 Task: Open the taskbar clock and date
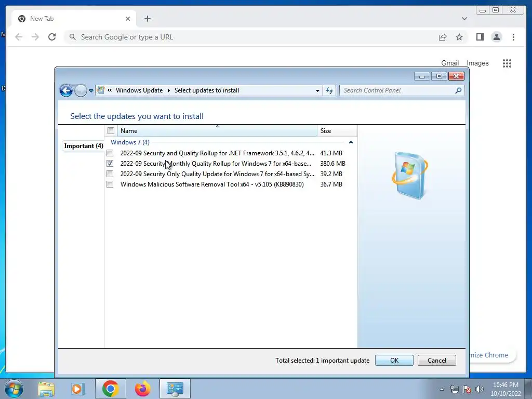point(506,389)
